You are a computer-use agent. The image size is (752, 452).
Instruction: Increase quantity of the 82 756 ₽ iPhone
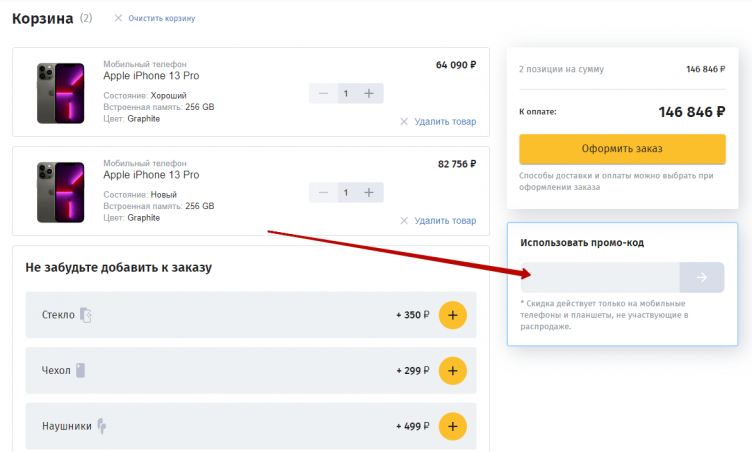tap(369, 192)
